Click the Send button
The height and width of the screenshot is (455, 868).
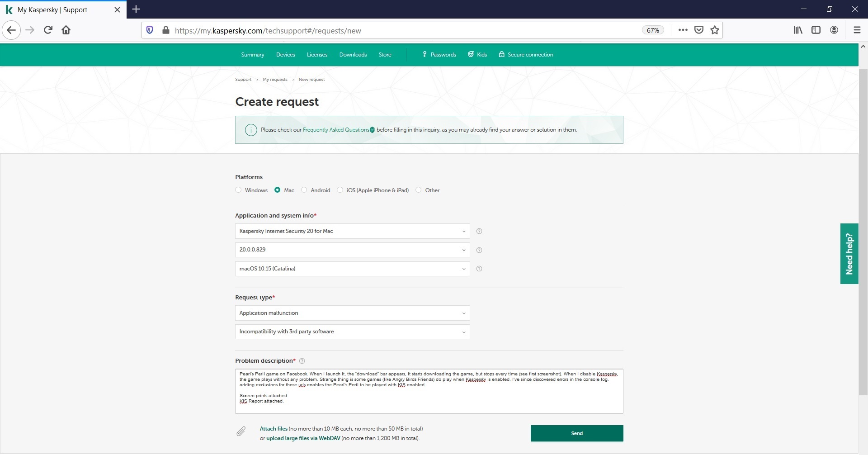click(577, 433)
